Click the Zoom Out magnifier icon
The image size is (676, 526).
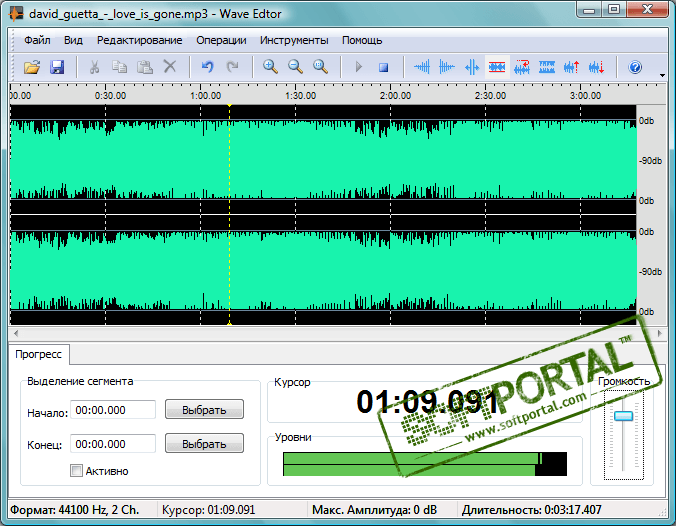(x=295, y=67)
